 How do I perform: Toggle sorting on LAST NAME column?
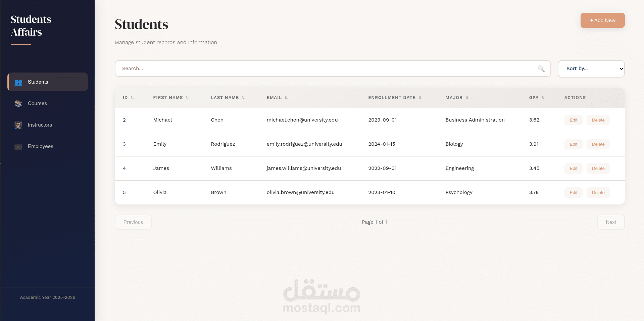[x=244, y=98]
